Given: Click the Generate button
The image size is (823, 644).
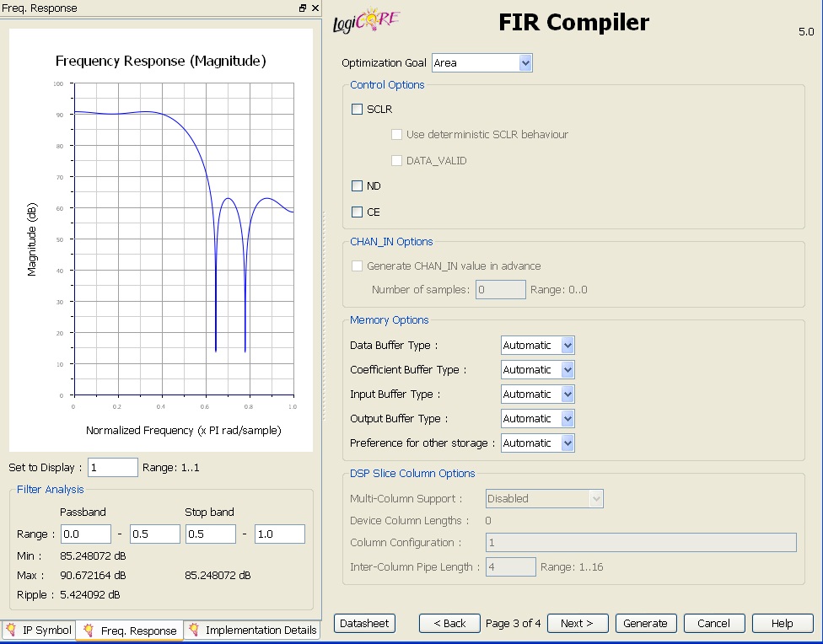Looking at the screenshot, I should pyautogui.click(x=646, y=624).
